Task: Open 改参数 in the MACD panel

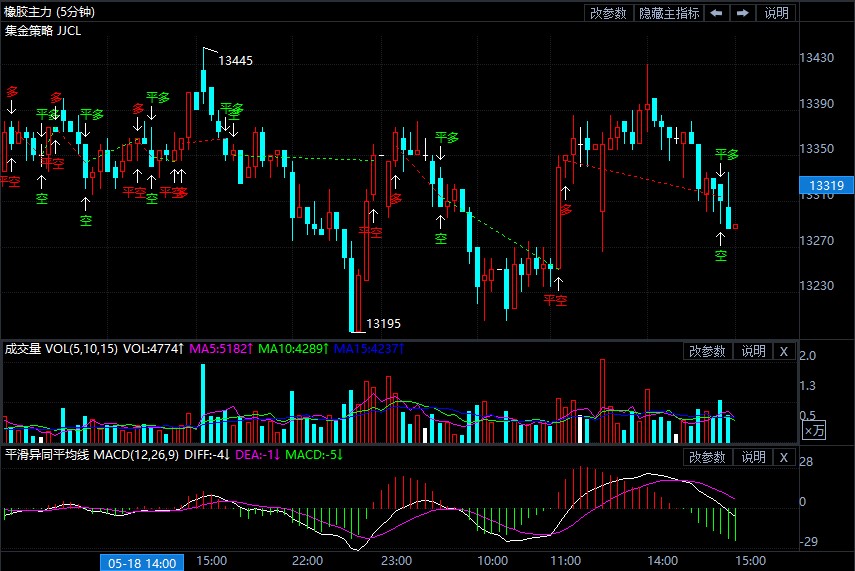Action: click(707, 457)
